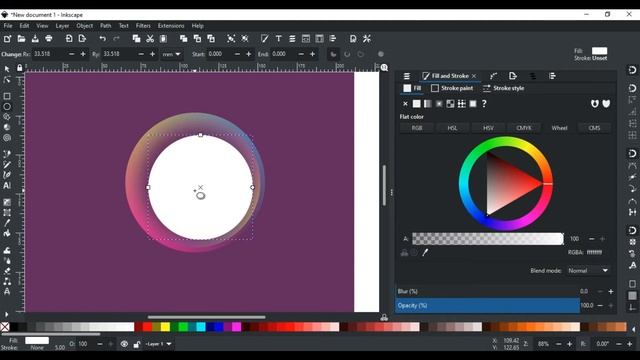Open the mm units dropdown
The height and width of the screenshot is (360, 640).
[x=171, y=54]
